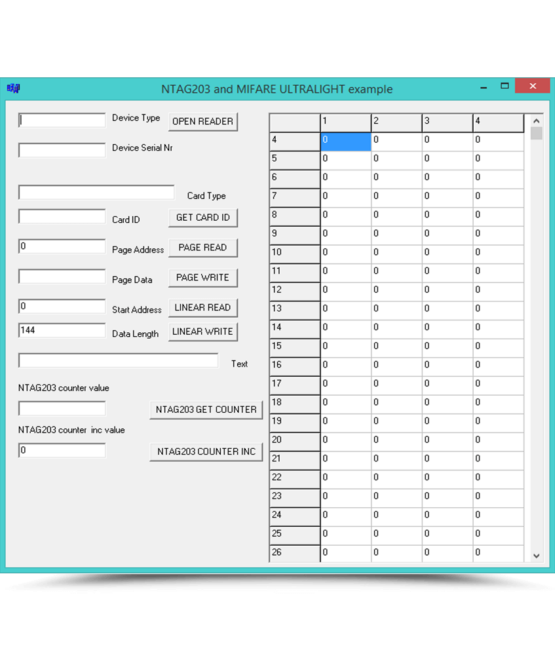Click the PAGE READ button

click(203, 247)
